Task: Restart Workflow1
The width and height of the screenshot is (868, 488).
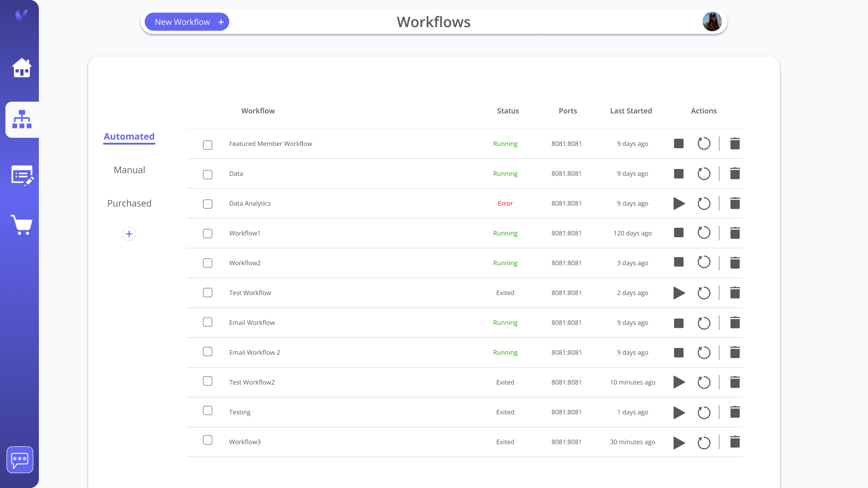Action: (x=704, y=233)
